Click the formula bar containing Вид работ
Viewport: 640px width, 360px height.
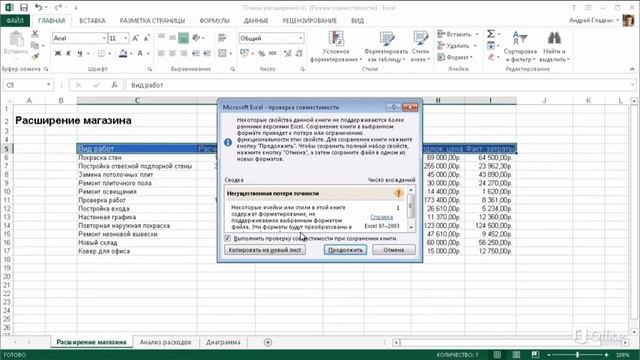(x=379, y=85)
